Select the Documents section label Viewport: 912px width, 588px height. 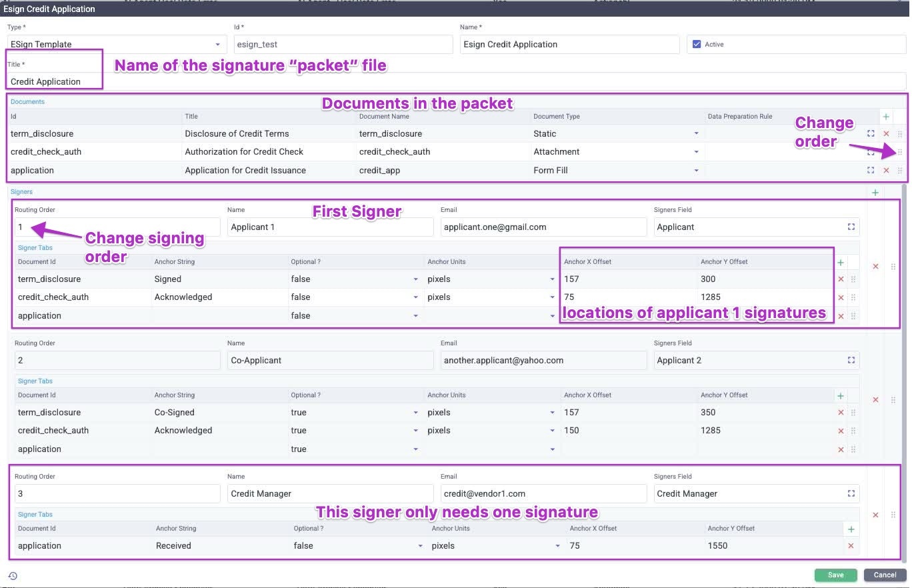tap(27, 101)
